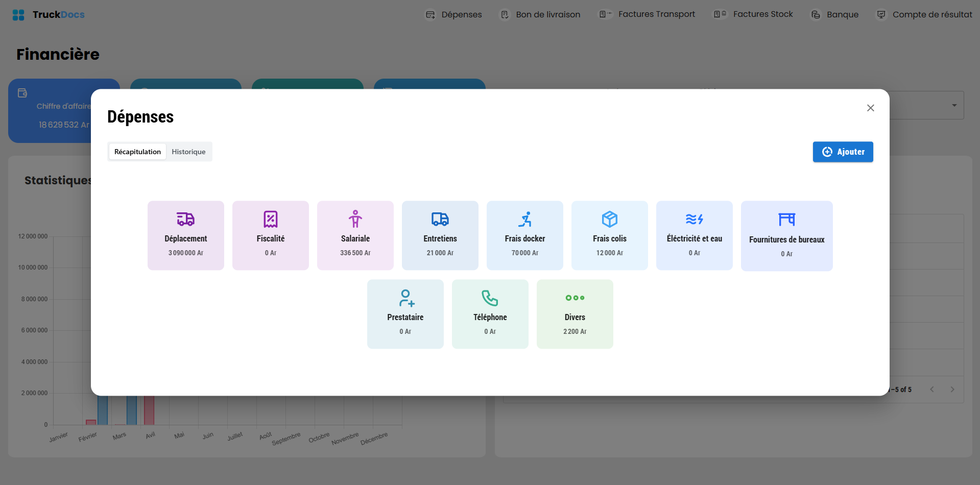Click the Factures Stock nav icon
This screenshot has height=485, width=980.
coord(720,14)
